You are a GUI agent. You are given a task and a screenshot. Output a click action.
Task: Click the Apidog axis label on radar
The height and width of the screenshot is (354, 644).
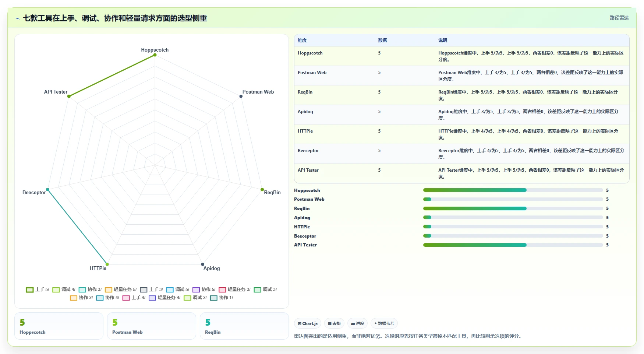[212, 268]
